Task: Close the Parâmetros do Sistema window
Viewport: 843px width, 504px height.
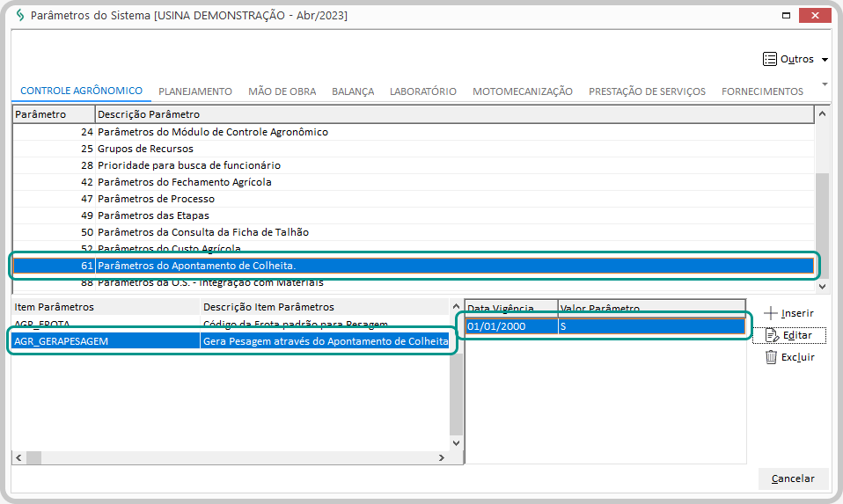Action: pyautogui.click(x=815, y=16)
